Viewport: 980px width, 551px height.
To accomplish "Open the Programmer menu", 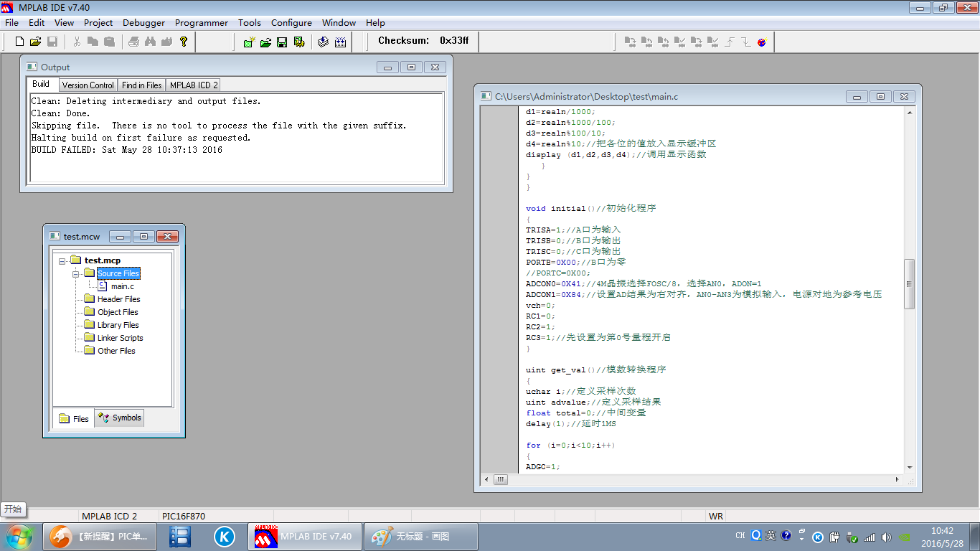I will click(x=202, y=22).
